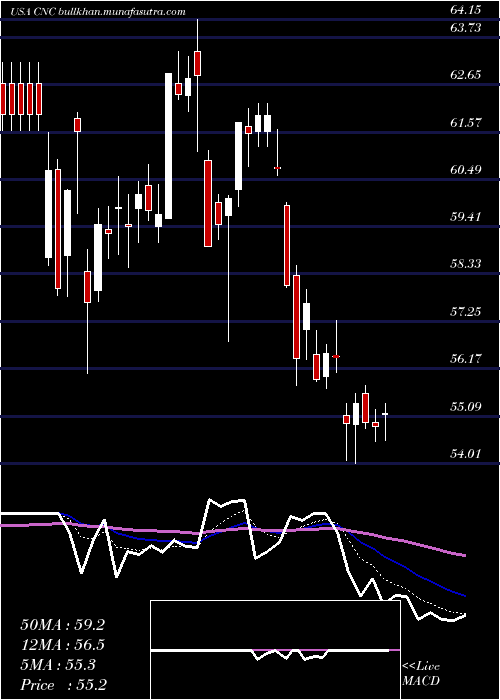Click the 56.17 price level label
Viewport: 500px width, 700px height.
click(465, 358)
